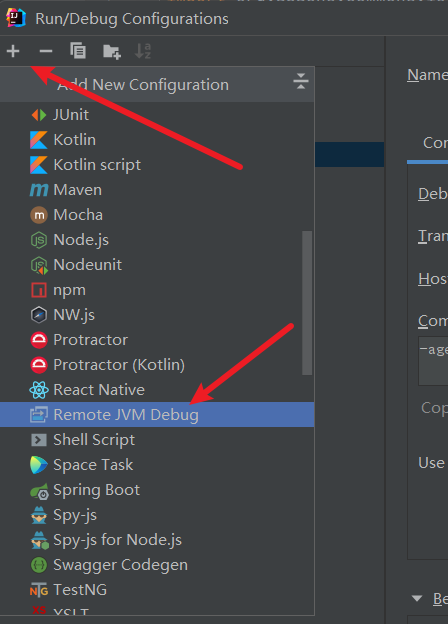Screen dimensions: 448x624
Task: Select Nodeunit entry text
Action: coord(88,265)
